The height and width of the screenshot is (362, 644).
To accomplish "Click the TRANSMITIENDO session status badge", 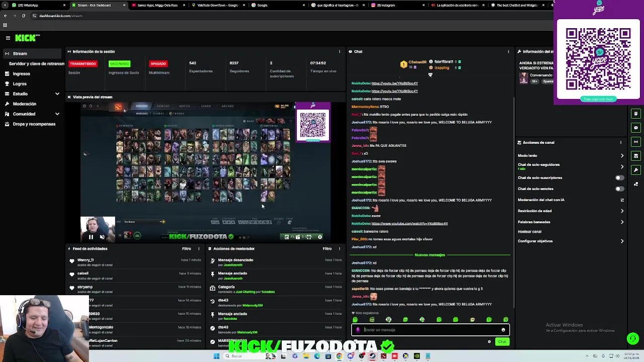I will [x=83, y=64].
